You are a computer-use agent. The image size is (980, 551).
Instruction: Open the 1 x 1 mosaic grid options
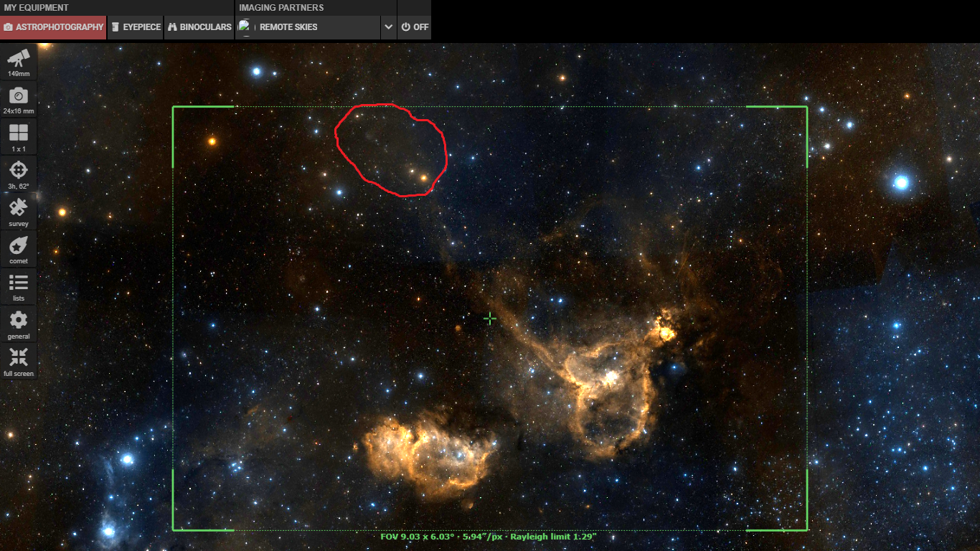(x=19, y=137)
